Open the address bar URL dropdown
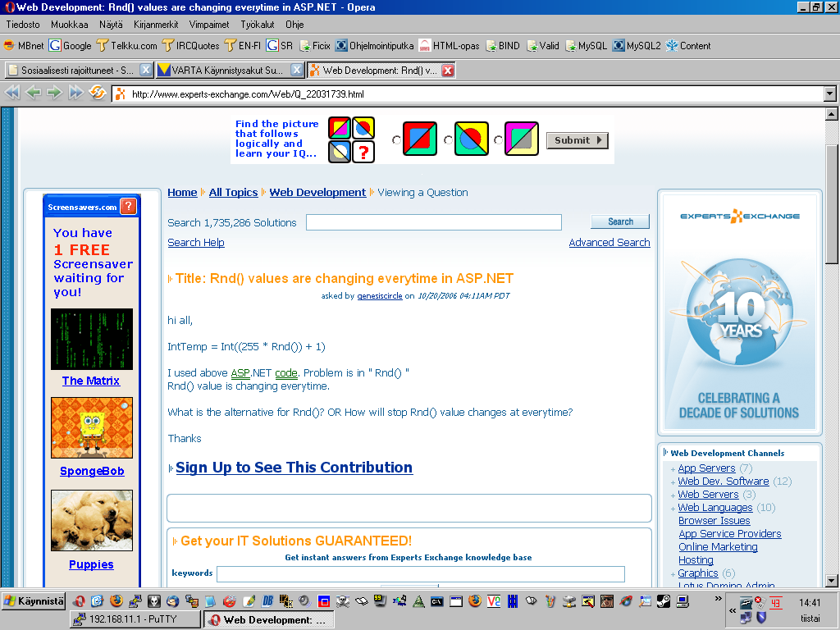Image resolution: width=840 pixels, height=630 pixels. click(x=830, y=94)
